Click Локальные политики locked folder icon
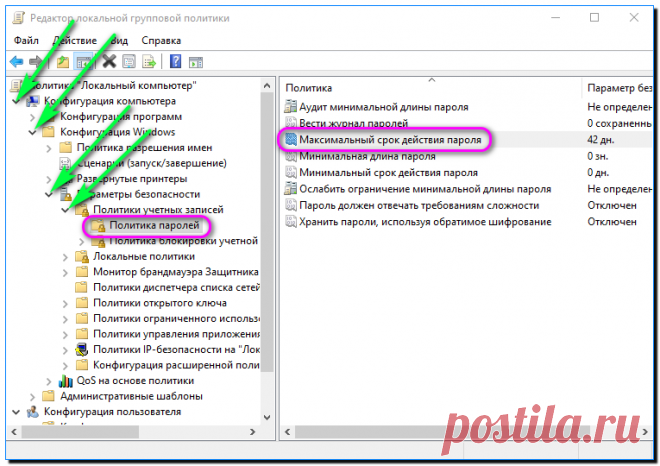This screenshot has height=466, width=660. coord(82,256)
